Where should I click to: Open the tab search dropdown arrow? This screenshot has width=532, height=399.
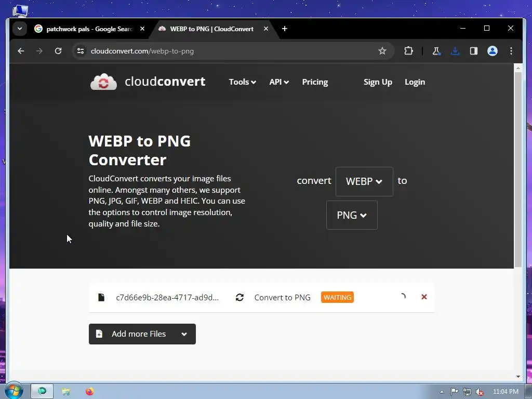[x=20, y=29]
